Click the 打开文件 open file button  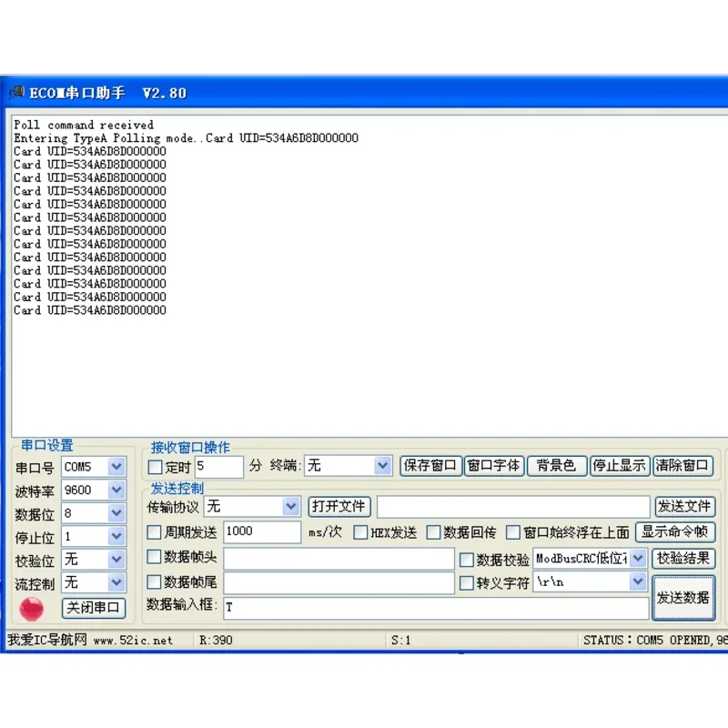339,506
